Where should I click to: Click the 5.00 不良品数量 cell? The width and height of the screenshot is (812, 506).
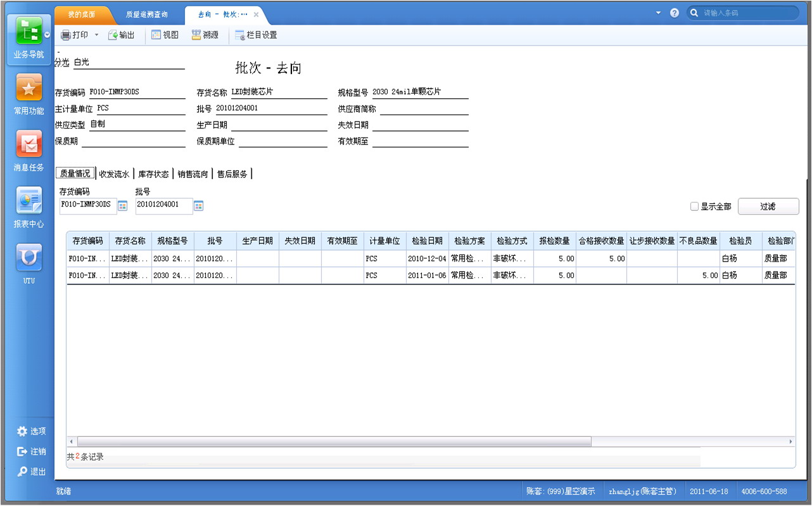699,275
